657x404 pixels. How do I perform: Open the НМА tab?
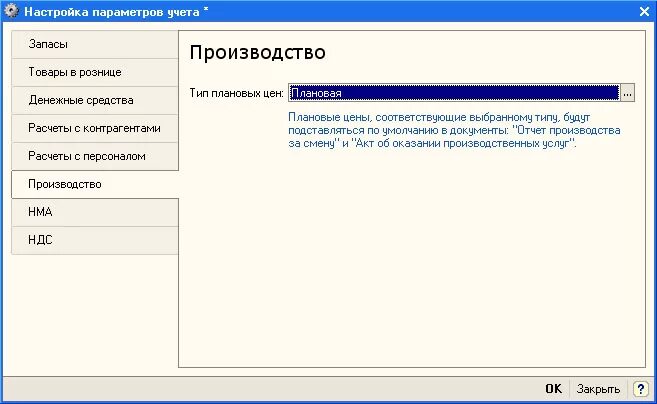(95, 212)
